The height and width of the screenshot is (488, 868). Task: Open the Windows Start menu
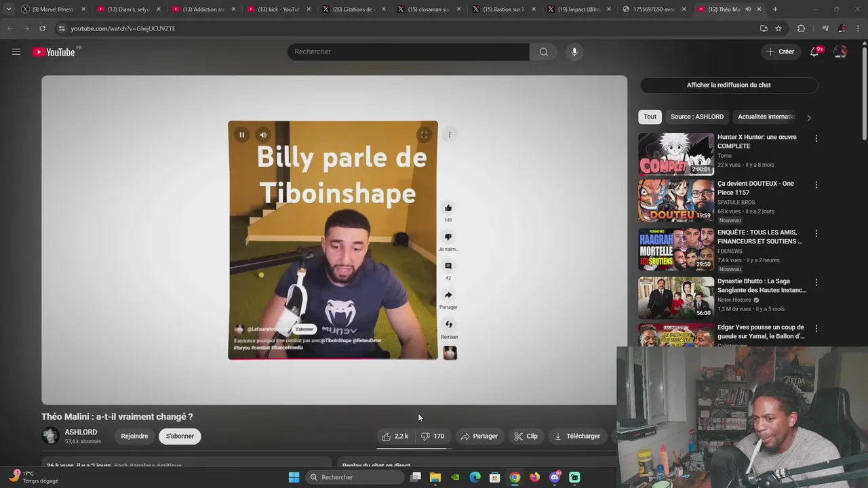click(x=294, y=477)
